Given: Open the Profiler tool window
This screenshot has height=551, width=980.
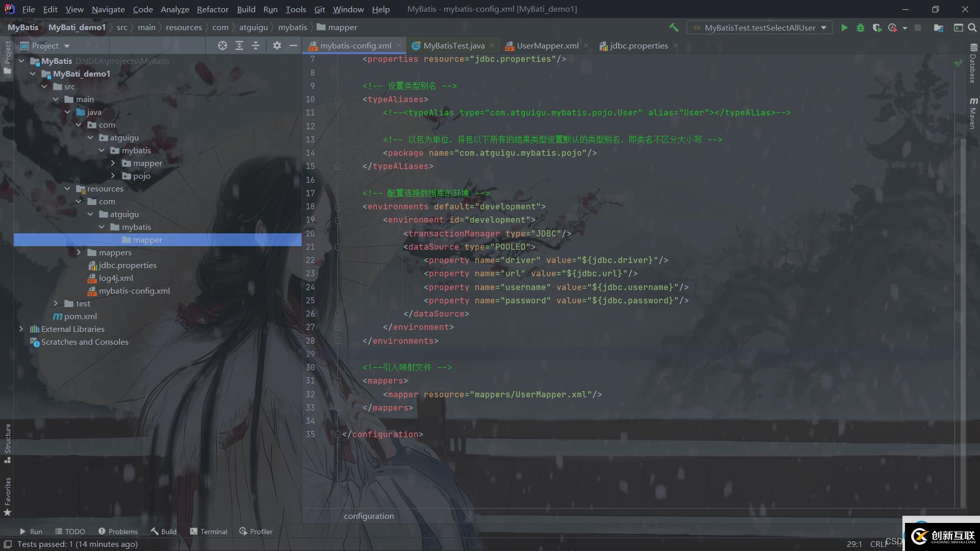Looking at the screenshot, I should tap(256, 531).
